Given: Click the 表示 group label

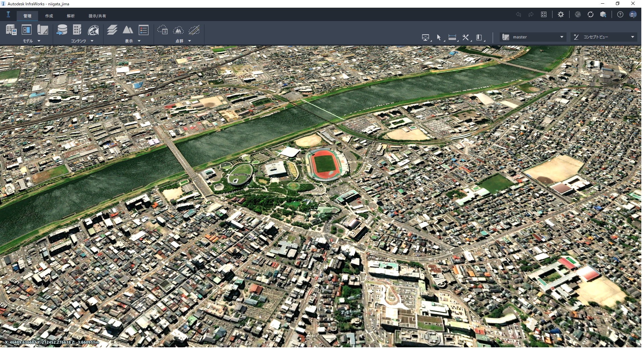Looking at the screenshot, I should (x=129, y=41).
